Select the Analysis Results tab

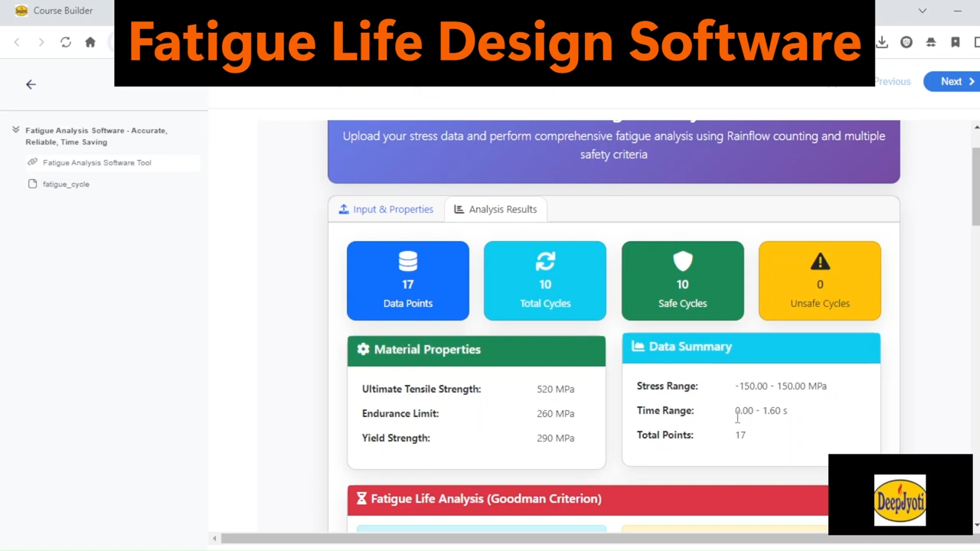click(x=495, y=209)
